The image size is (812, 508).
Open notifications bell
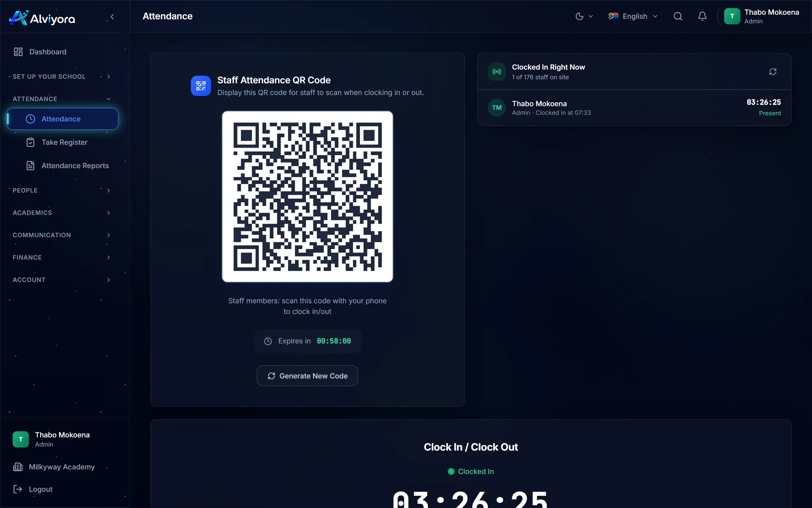click(702, 16)
